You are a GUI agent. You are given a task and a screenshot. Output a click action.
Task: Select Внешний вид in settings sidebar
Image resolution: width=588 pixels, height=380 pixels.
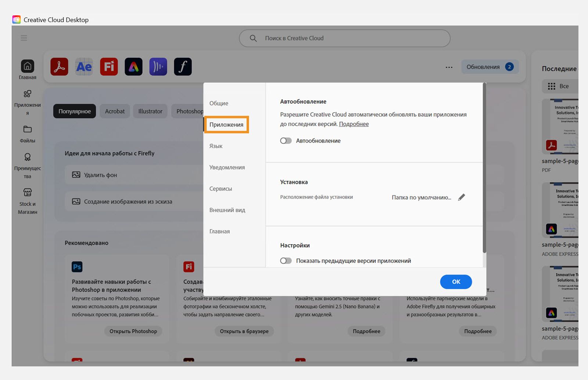(227, 210)
